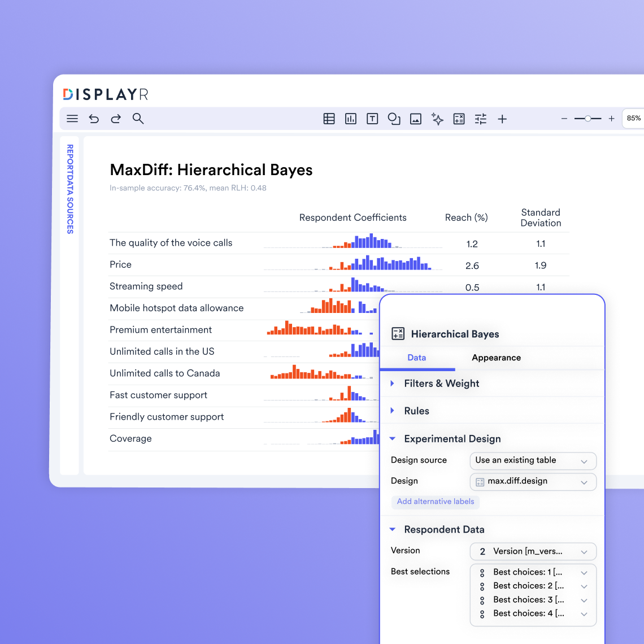This screenshot has width=644, height=644.
Task: Insert an image icon
Action: 416,119
